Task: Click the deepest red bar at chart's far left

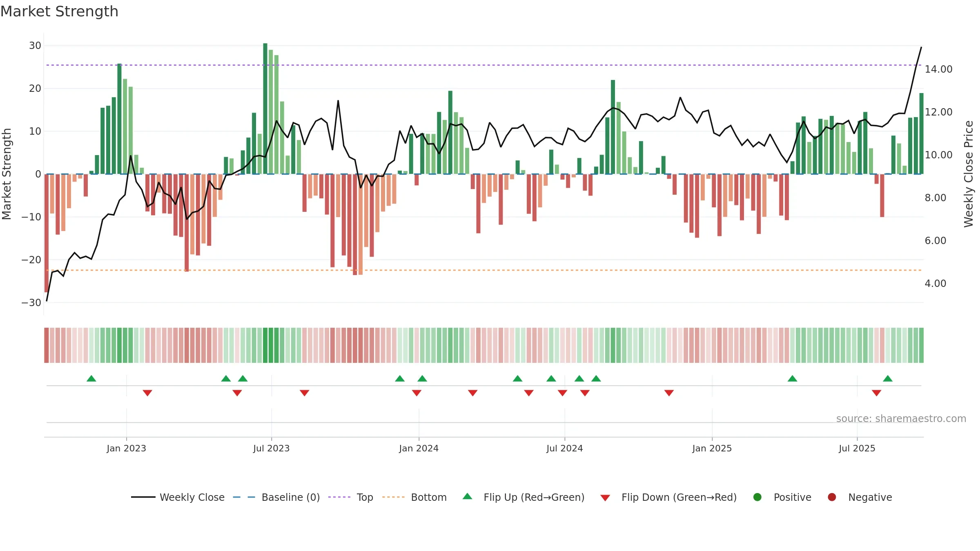Action: [x=47, y=233]
